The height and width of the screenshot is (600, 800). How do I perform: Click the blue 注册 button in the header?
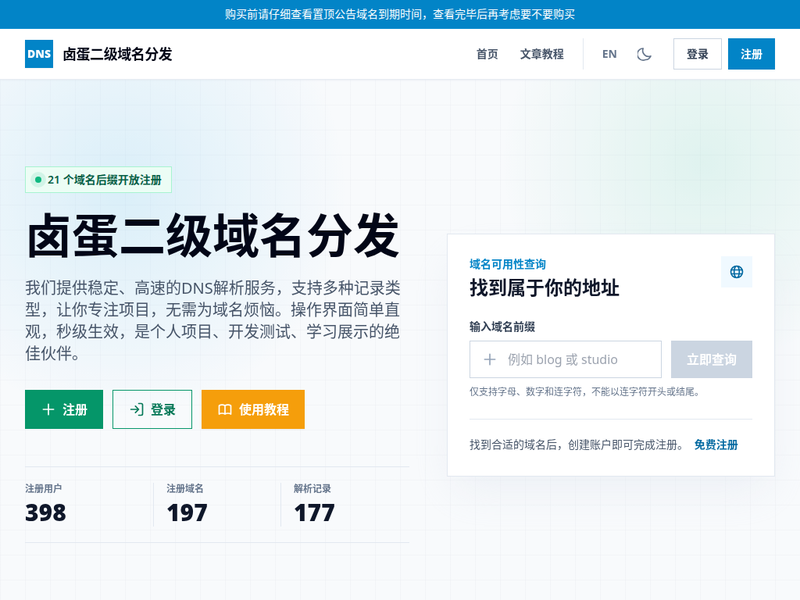point(751,54)
